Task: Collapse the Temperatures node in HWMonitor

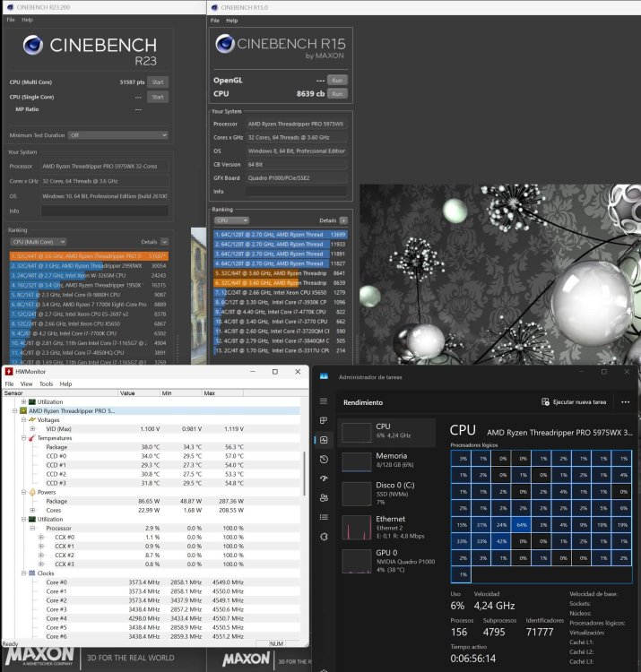Action: 24,438
